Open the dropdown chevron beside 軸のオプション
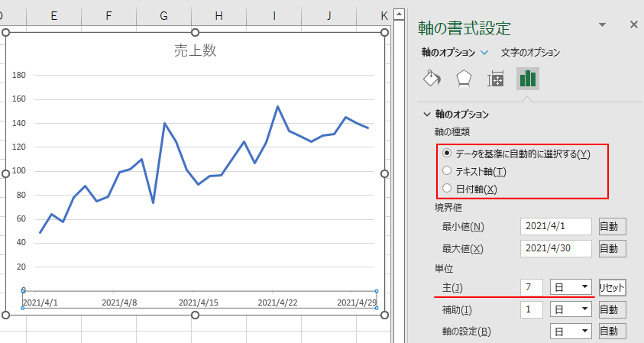Viewport: 644px width, 343px height. (x=484, y=53)
